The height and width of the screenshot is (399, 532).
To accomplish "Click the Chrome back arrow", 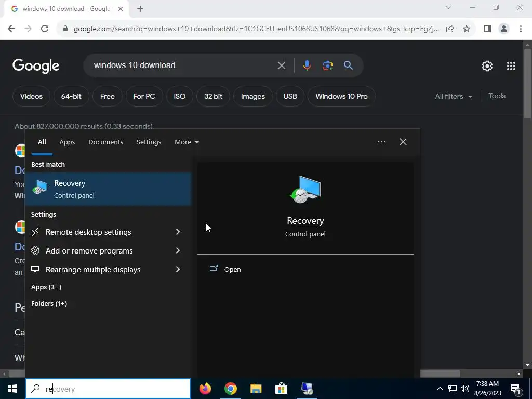I will [x=11, y=29].
